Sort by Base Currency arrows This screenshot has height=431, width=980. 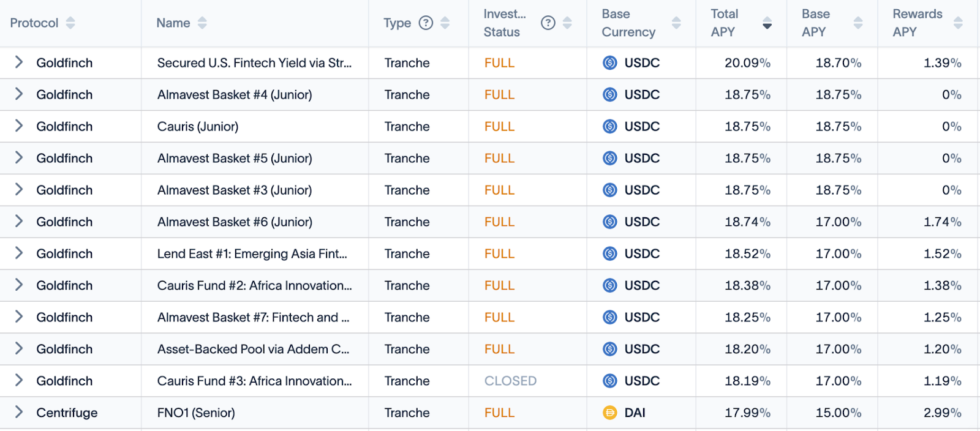[x=676, y=23]
